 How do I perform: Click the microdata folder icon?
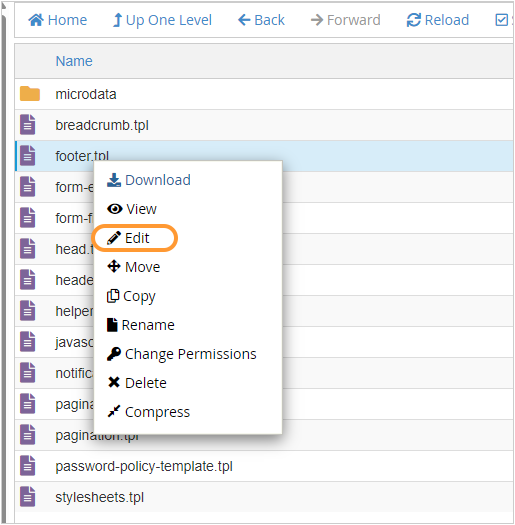click(x=30, y=94)
